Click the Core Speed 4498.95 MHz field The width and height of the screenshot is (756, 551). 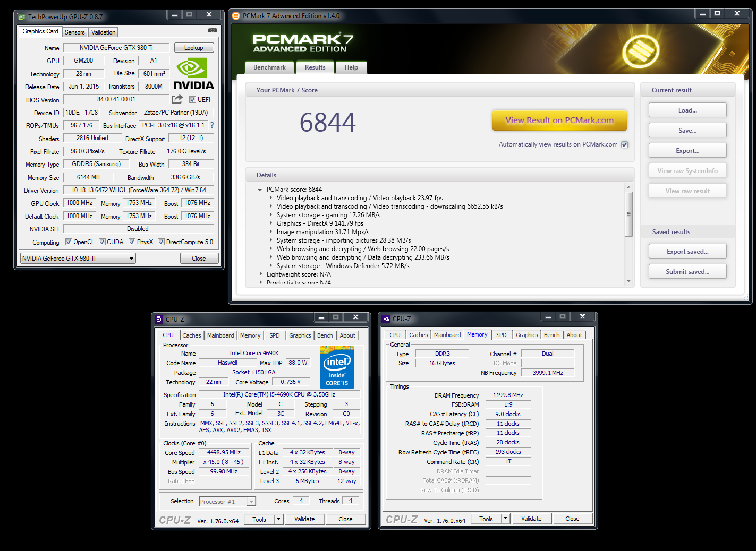click(224, 453)
